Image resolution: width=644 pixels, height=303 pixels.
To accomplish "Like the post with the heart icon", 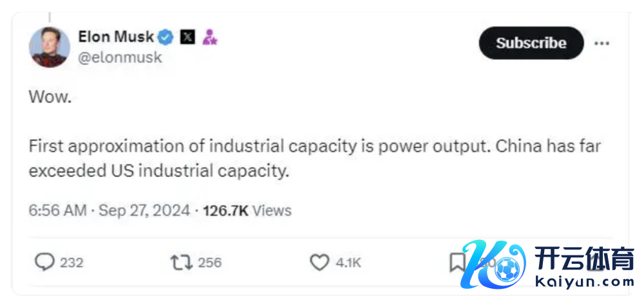I will pyautogui.click(x=319, y=262).
